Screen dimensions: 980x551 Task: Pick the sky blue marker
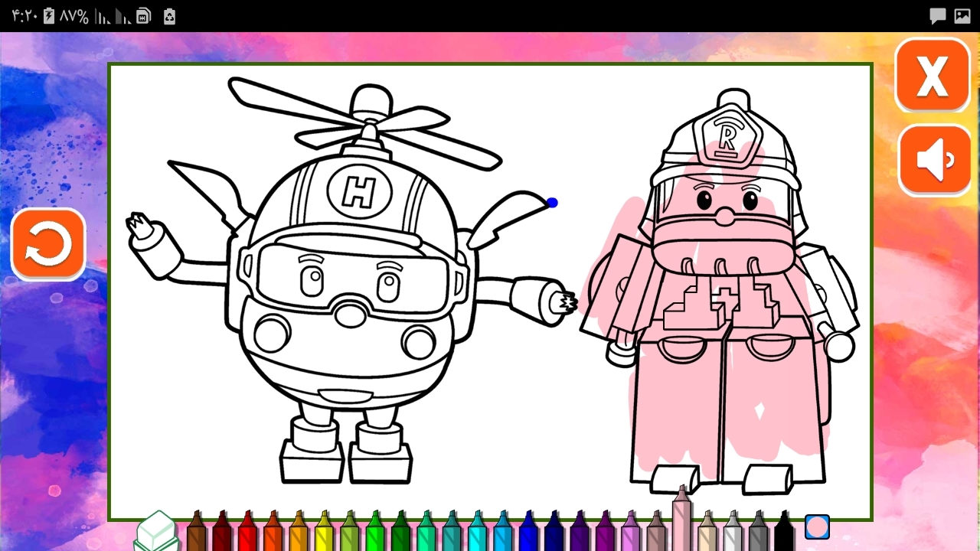pyautogui.click(x=503, y=531)
